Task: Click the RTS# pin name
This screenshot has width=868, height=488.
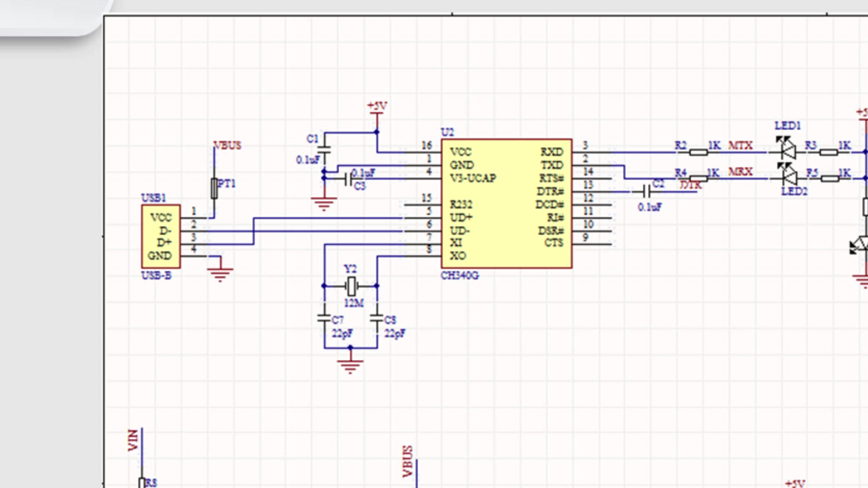Action: pyautogui.click(x=552, y=178)
